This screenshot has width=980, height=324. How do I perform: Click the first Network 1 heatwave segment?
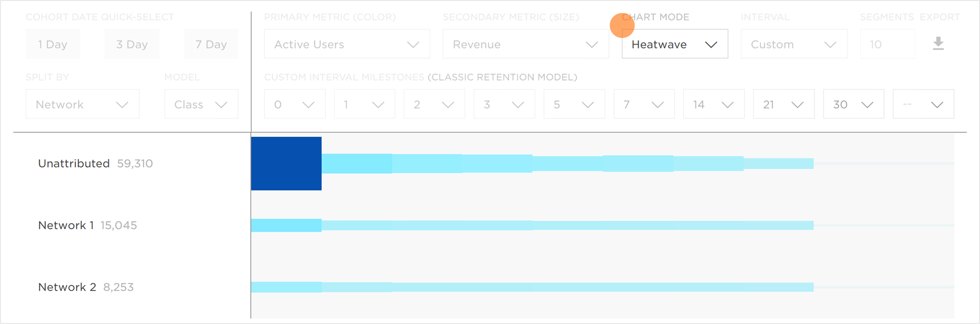click(x=286, y=225)
